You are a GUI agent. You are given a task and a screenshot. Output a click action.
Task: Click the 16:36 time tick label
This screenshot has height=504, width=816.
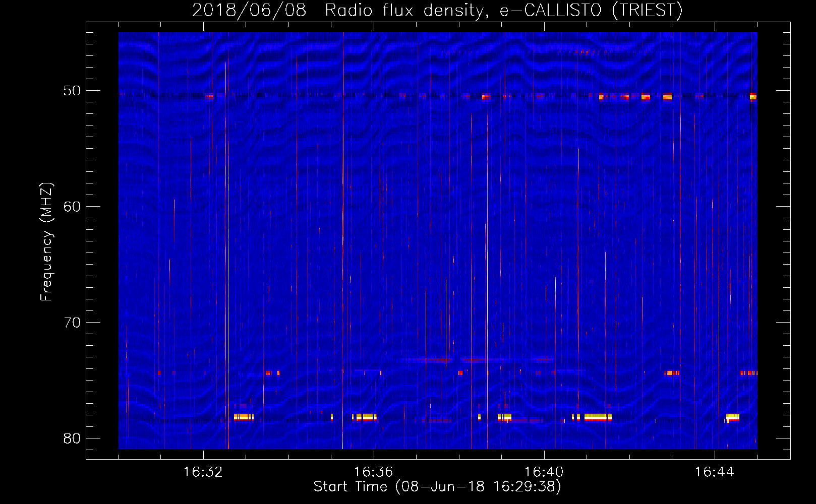pyautogui.click(x=373, y=472)
